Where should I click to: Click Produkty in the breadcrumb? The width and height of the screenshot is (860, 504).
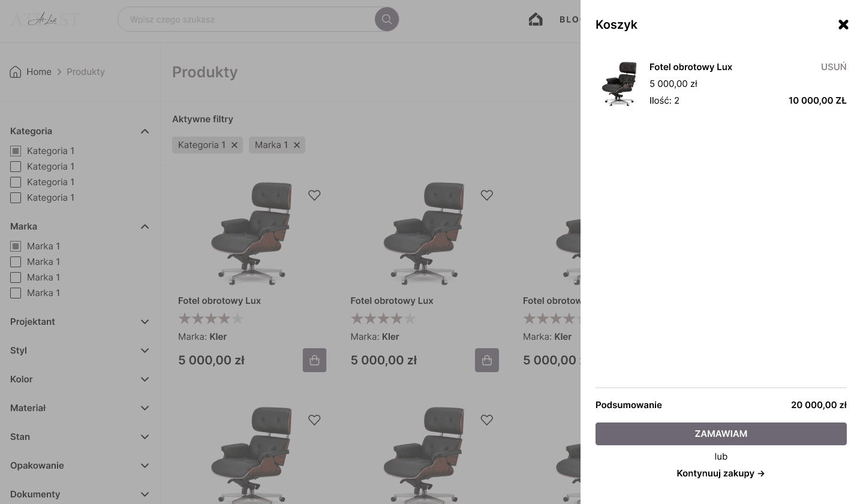(x=85, y=71)
